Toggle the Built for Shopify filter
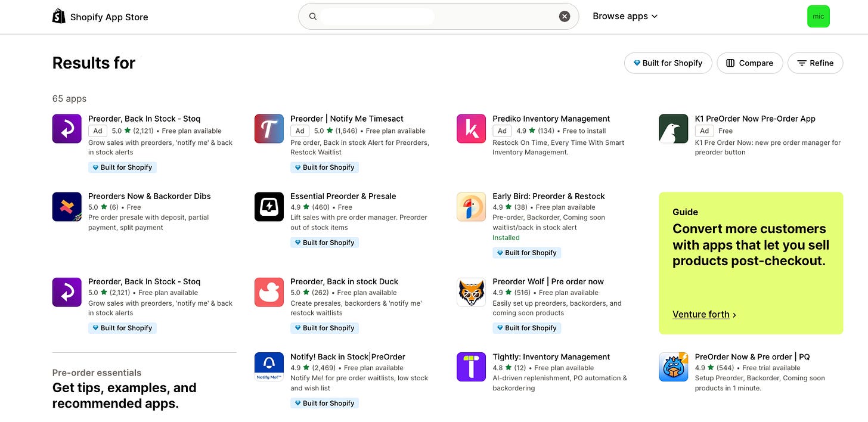The image size is (868, 422). coord(668,63)
